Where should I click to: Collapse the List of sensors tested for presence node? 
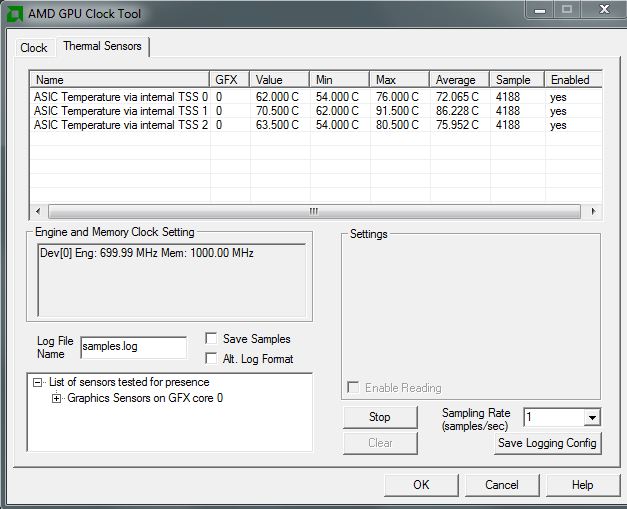click(x=37, y=383)
